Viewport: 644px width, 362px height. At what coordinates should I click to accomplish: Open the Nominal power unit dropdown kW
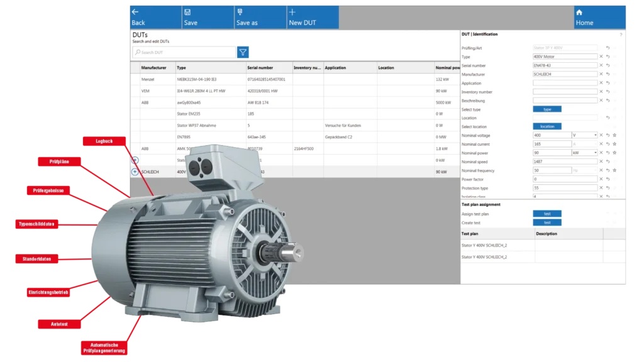(x=584, y=153)
